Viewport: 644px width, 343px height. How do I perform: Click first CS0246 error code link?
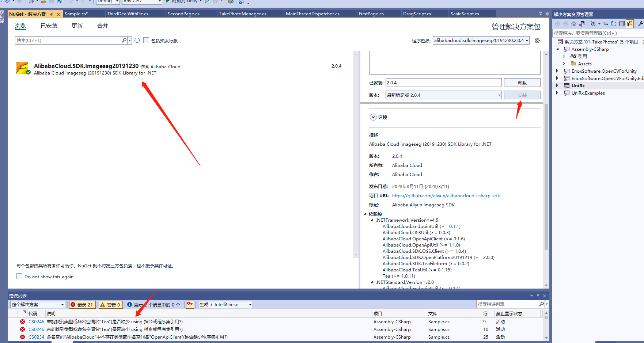(36, 322)
